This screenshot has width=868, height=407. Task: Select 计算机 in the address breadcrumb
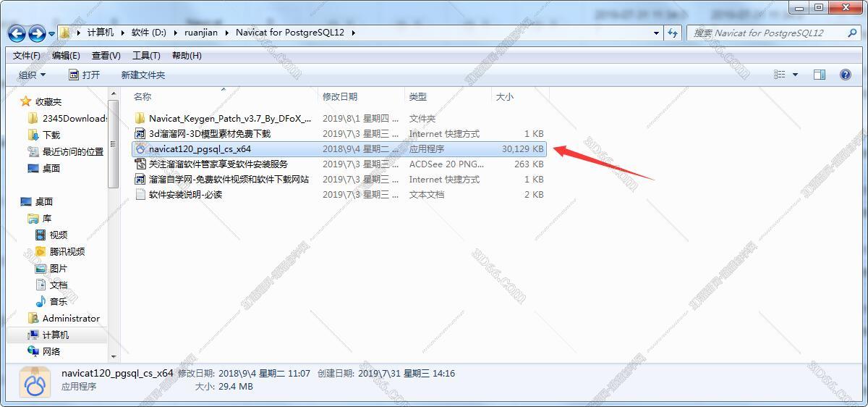(x=100, y=33)
